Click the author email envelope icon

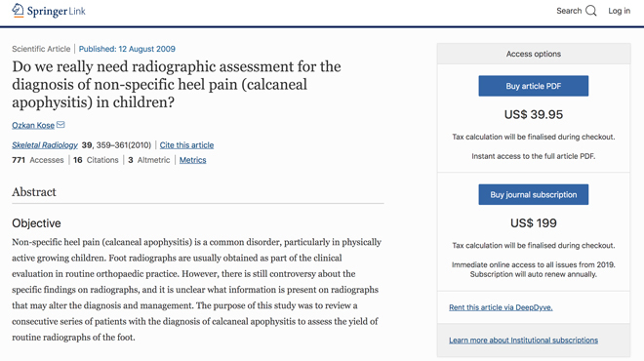60,125
